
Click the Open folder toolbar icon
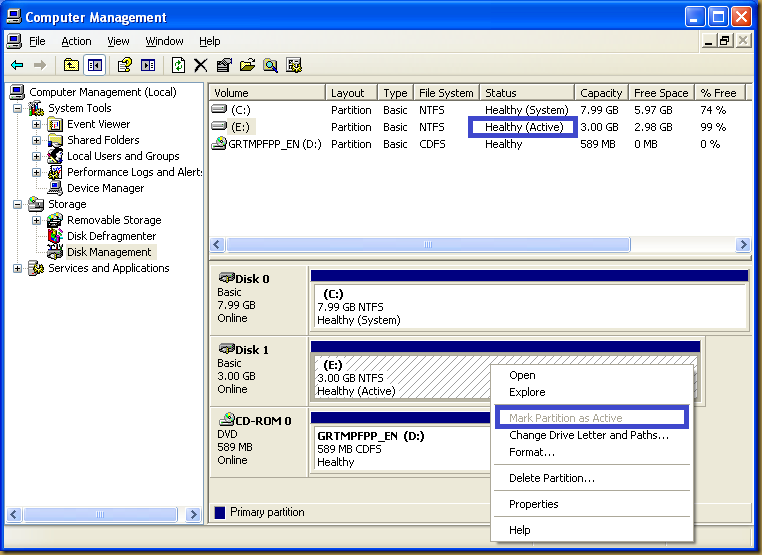point(247,65)
